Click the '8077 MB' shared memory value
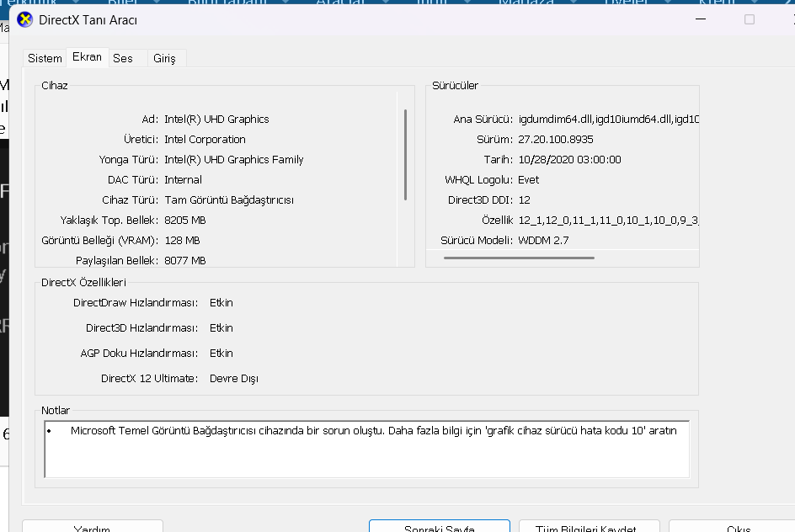The width and height of the screenshot is (795, 532). (185, 261)
